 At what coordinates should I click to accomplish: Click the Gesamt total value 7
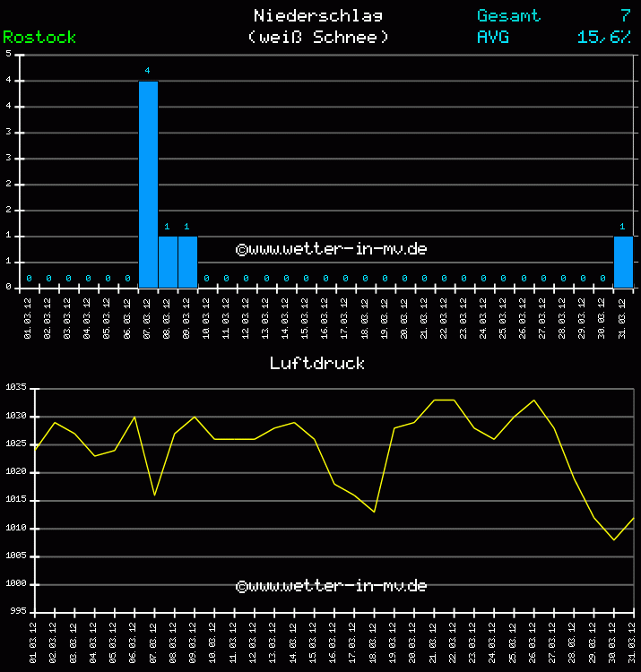point(625,15)
